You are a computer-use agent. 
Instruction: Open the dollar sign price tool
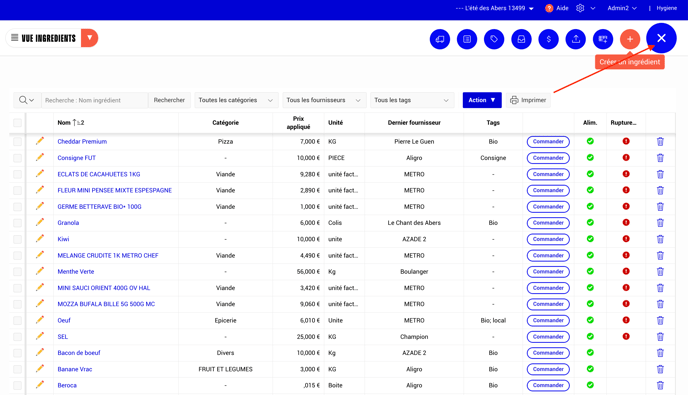click(548, 39)
